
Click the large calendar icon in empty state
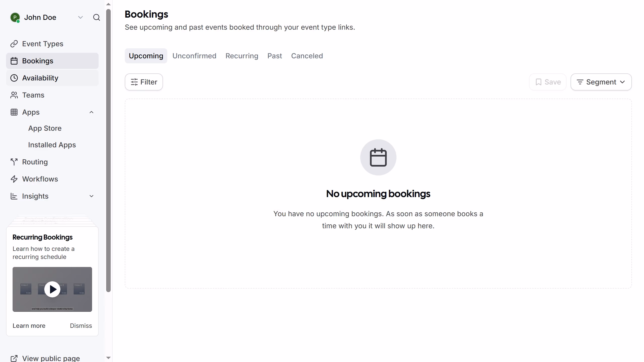pyautogui.click(x=378, y=157)
